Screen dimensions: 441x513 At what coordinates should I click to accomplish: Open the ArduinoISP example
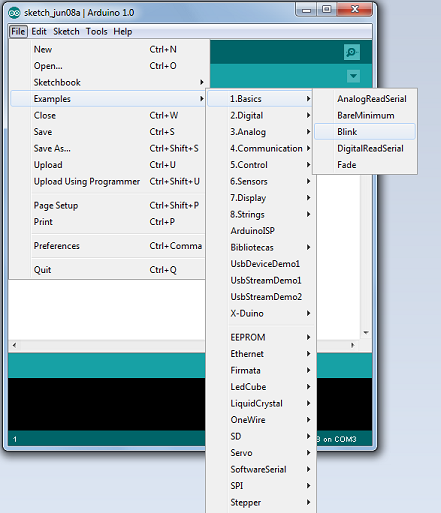point(260,231)
